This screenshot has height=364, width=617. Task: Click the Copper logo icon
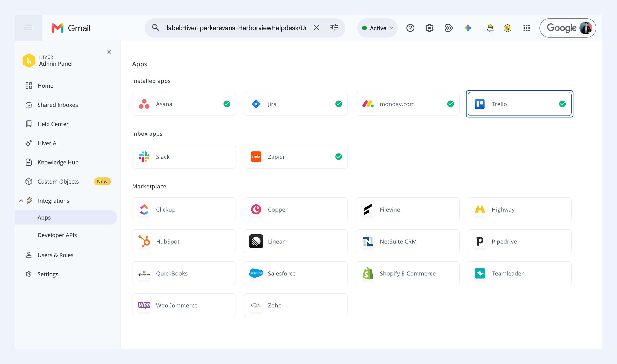click(256, 210)
